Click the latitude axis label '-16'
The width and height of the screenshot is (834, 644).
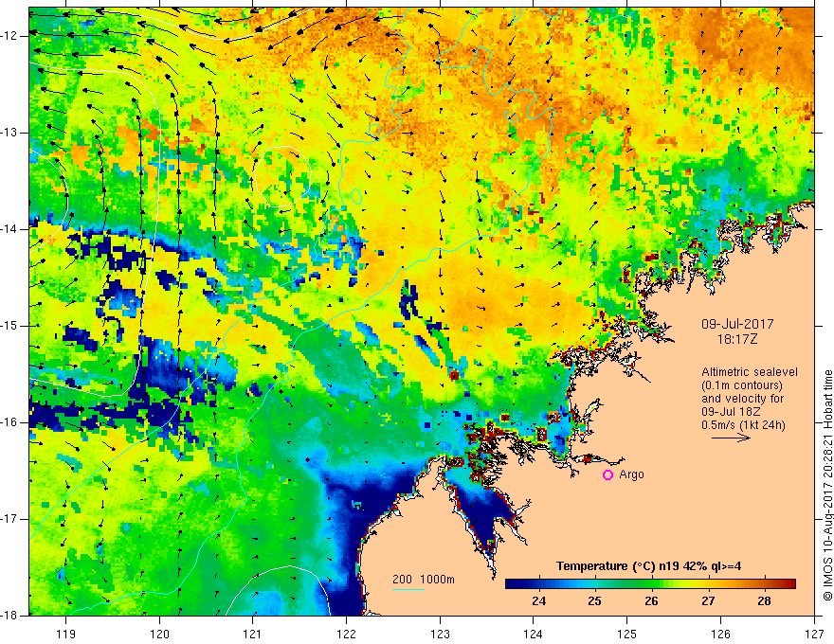tap(9, 422)
